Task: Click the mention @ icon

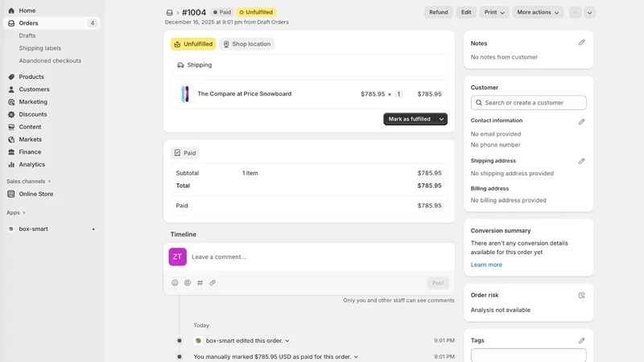Action: [188, 283]
